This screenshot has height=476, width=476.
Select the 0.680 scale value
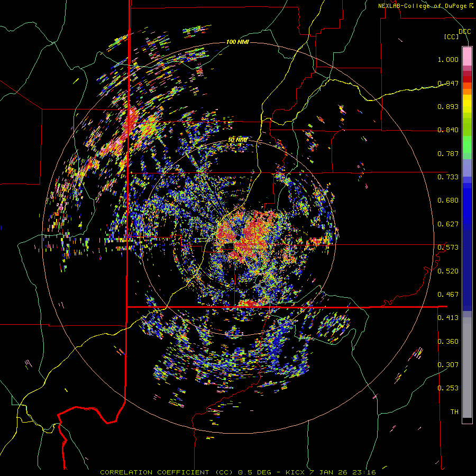coord(448,200)
